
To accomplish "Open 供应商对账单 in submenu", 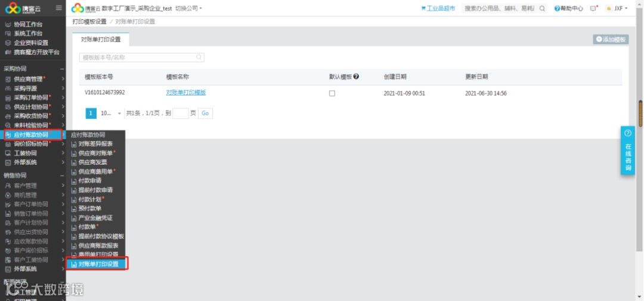I will tap(95, 153).
